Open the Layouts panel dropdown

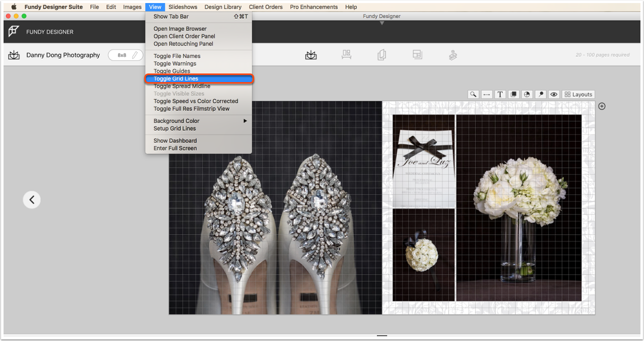(579, 94)
